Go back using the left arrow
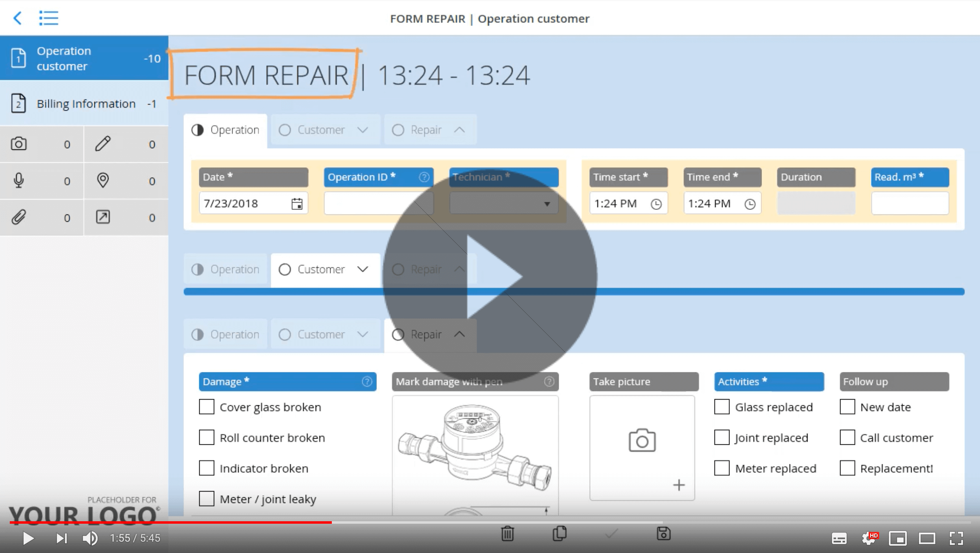Viewport: 980px width, 553px height. pyautogui.click(x=17, y=18)
